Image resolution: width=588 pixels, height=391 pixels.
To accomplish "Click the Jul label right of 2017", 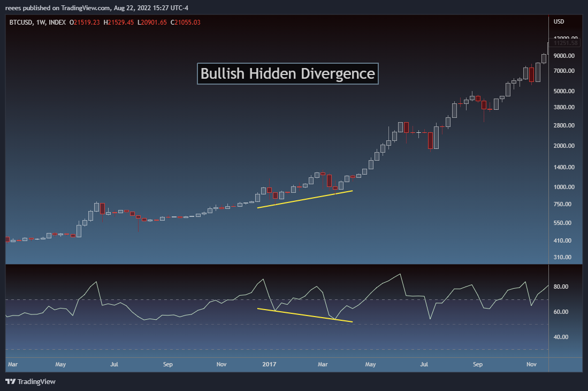I will pos(424,364).
